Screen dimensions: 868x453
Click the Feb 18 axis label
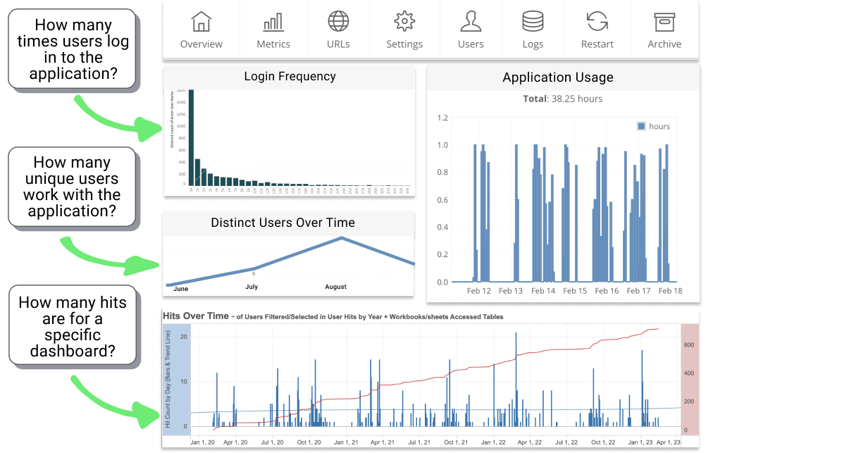tap(670, 290)
